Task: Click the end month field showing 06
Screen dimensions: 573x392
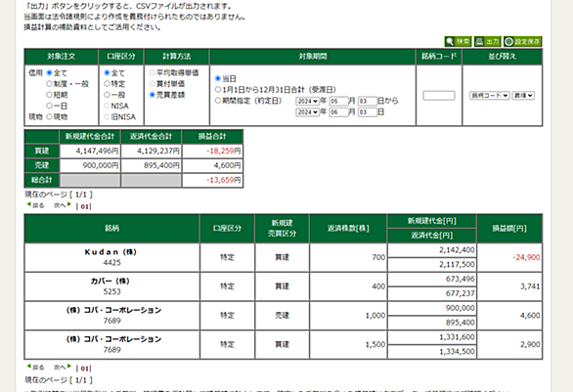Action: [338, 112]
